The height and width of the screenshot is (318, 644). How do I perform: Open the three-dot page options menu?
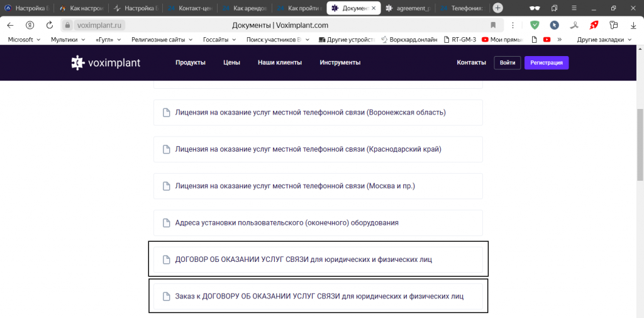click(x=513, y=25)
